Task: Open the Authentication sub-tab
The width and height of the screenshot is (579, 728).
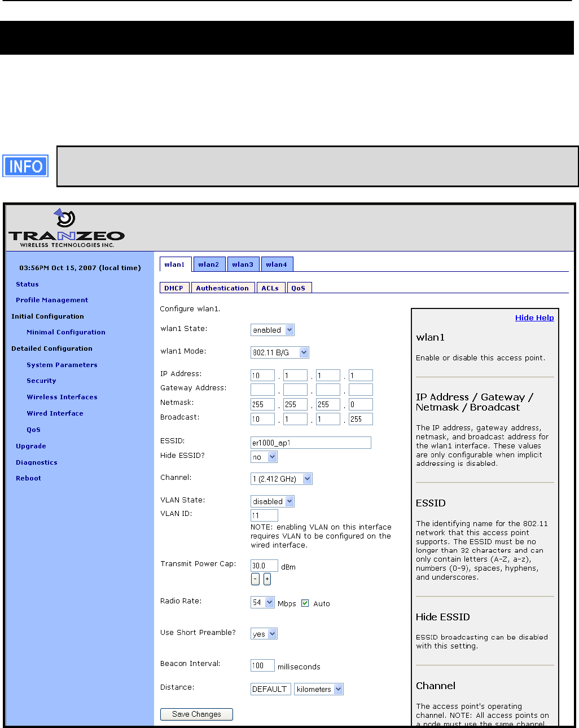Action: pos(223,288)
